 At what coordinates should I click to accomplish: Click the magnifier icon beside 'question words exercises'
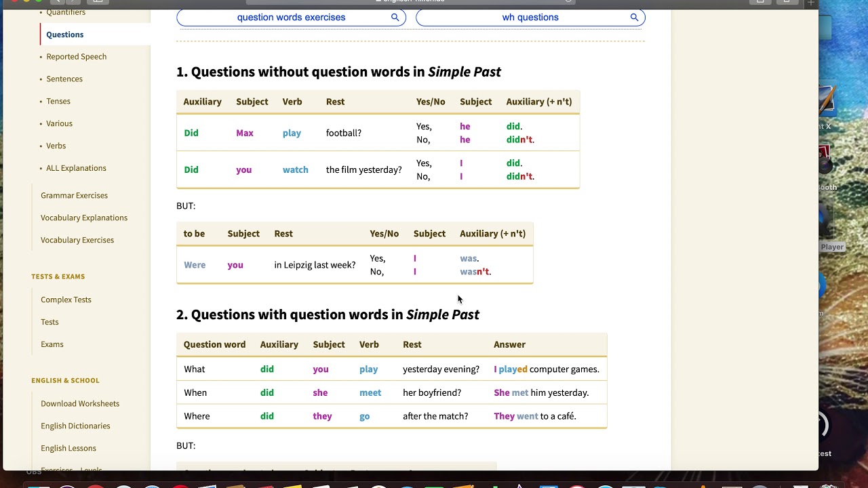coord(395,18)
